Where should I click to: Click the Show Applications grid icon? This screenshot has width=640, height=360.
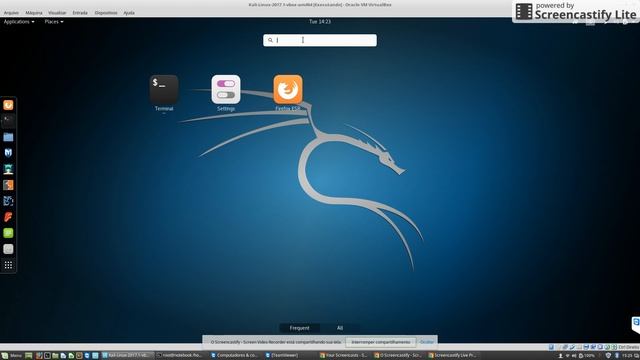click(x=8, y=265)
